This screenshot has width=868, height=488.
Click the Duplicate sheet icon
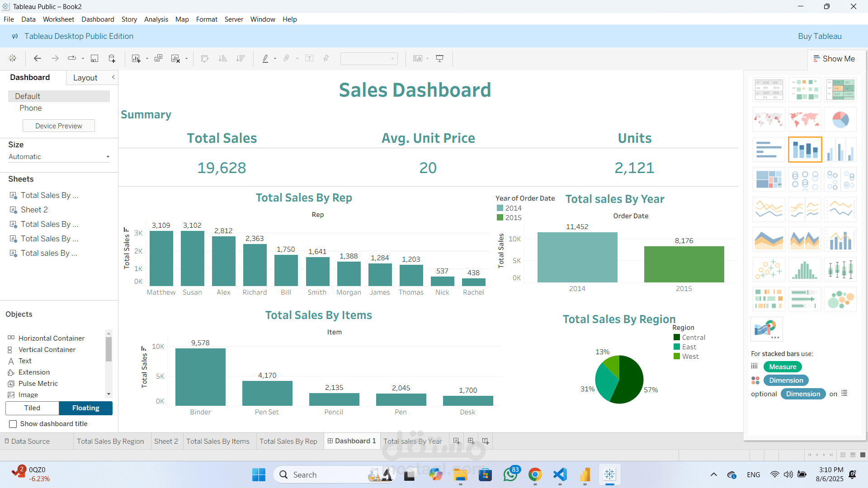(x=158, y=58)
